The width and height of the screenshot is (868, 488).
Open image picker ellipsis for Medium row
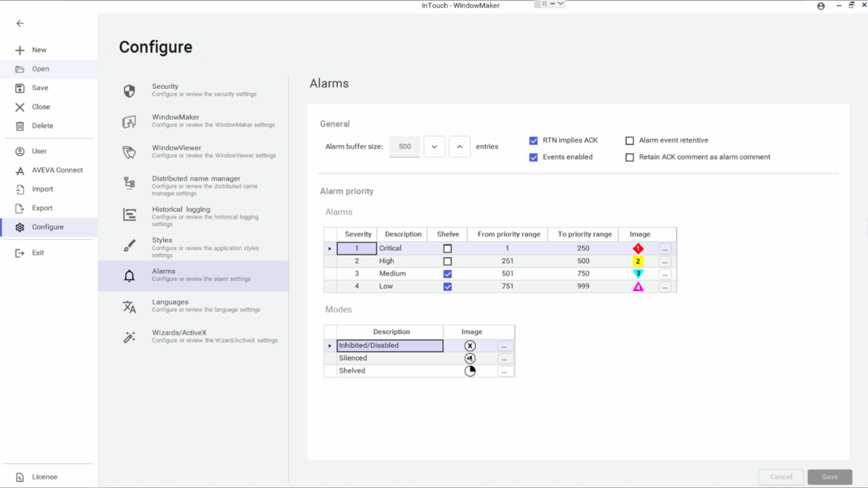click(x=665, y=274)
